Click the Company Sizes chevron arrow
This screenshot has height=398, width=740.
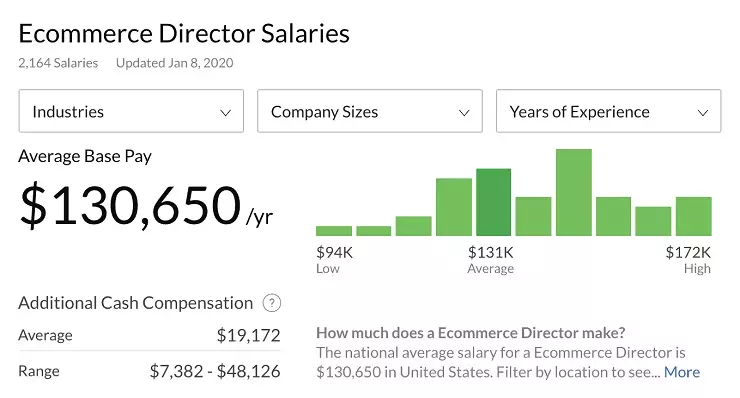464,113
